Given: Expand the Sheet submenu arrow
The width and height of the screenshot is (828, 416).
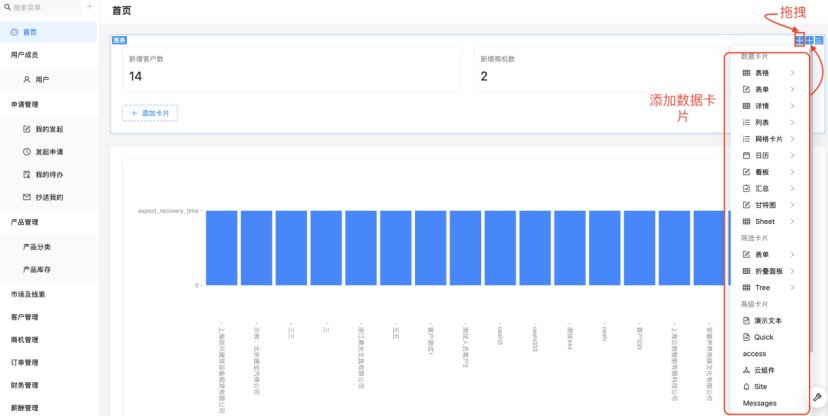Looking at the screenshot, I should tap(792, 221).
